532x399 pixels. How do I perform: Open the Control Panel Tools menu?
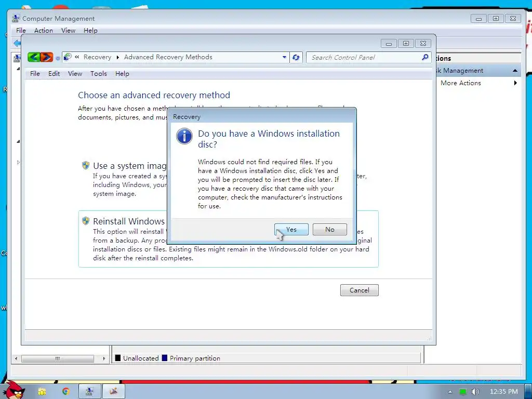pyautogui.click(x=98, y=74)
